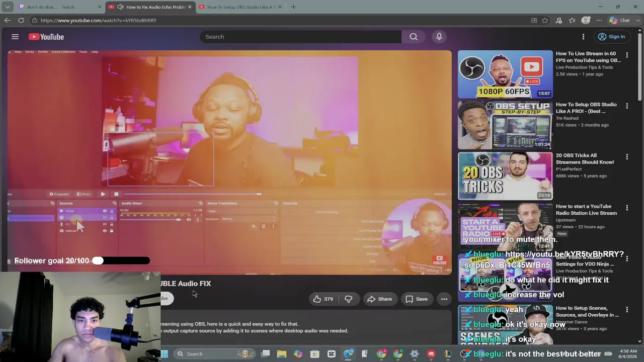The width and height of the screenshot is (644, 362).
Task: Open options menu for How To Live Stream video
Action: click(x=627, y=55)
